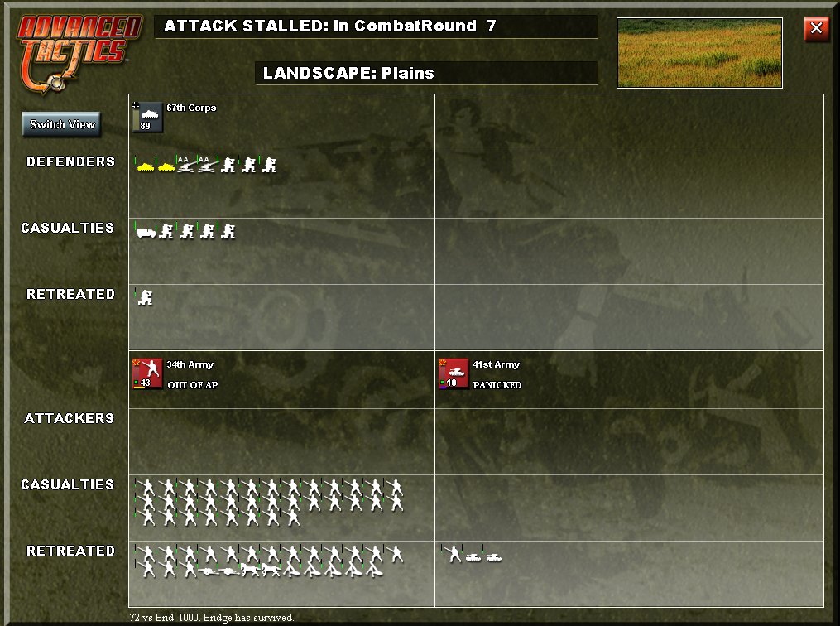
Task: Click the 41st Army label
Action: (x=496, y=364)
